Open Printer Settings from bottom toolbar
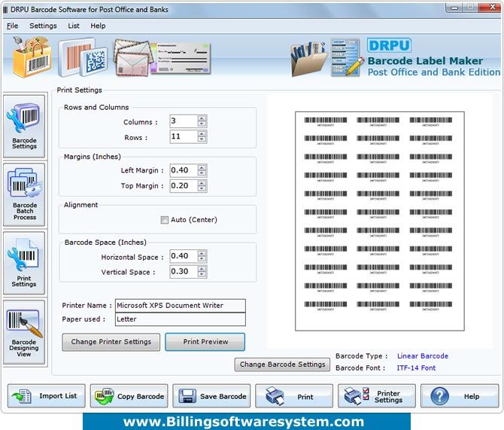Viewport: 504px width, 430px height. coord(377,396)
